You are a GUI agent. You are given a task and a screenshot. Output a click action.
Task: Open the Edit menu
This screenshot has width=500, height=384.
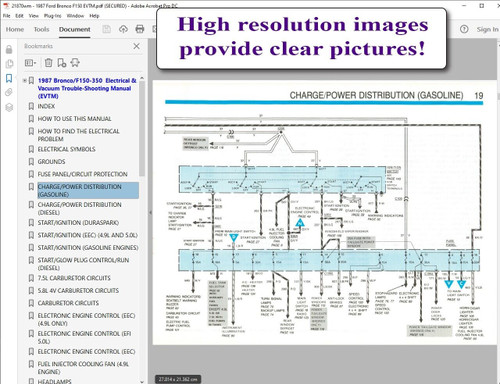[19, 16]
